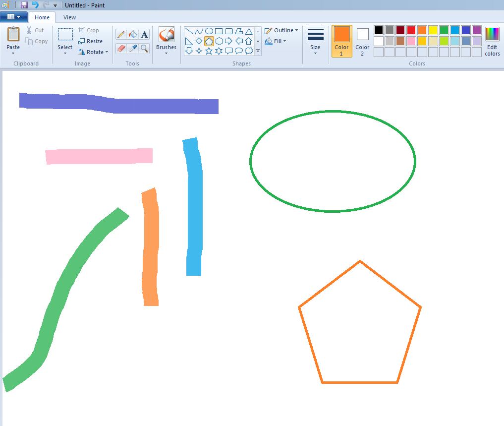The height and width of the screenshot is (426, 504).
Task: Activate the Text tool
Action: (x=144, y=34)
